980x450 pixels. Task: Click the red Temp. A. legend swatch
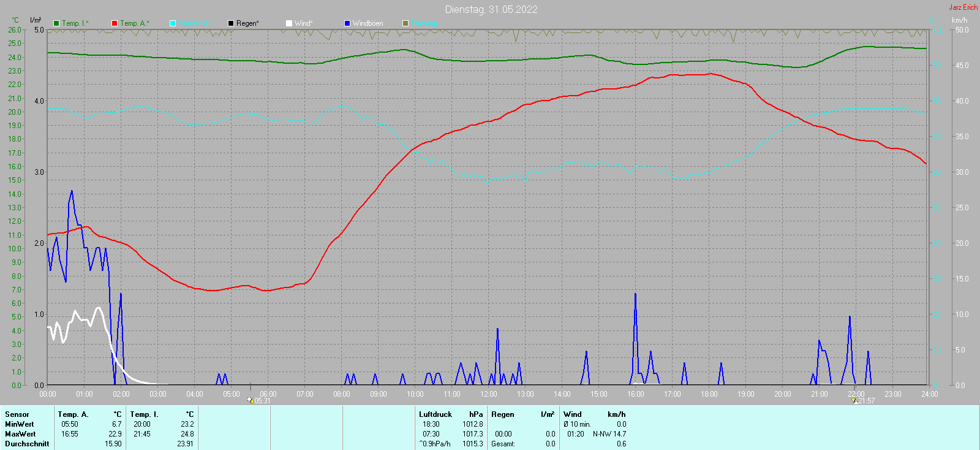(115, 23)
